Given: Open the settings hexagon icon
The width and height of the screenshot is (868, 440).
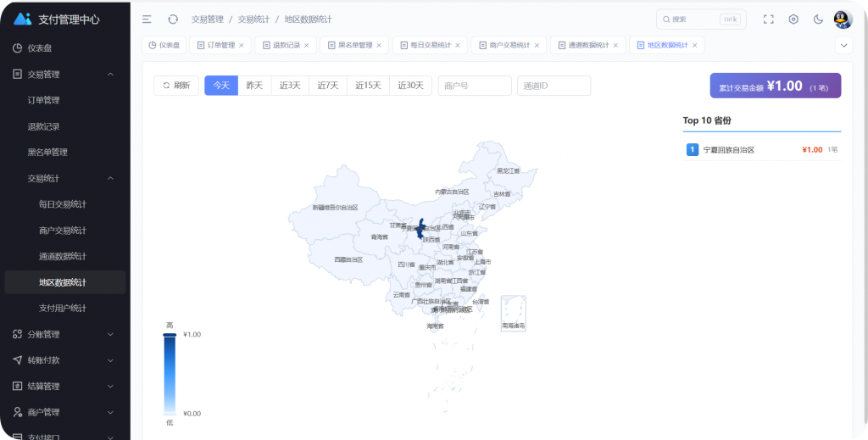Looking at the screenshot, I should click(x=793, y=19).
